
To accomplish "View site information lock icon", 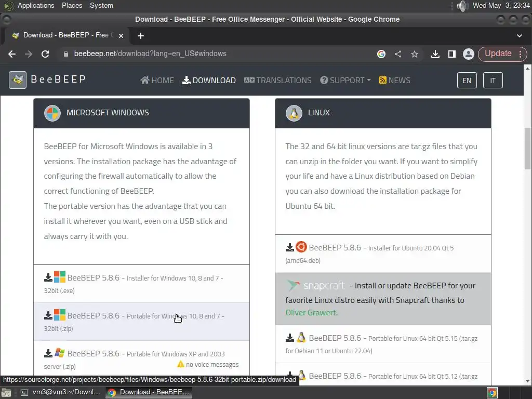I will (66, 54).
